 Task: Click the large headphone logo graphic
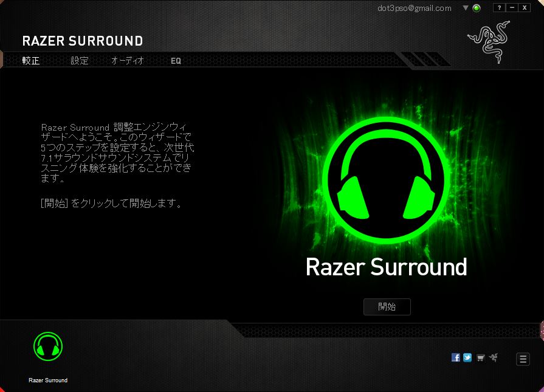[x=386, y=180]
